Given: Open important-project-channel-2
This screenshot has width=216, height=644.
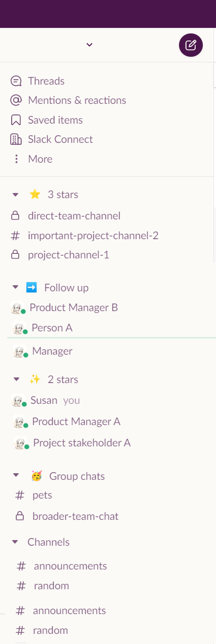Looking at the screenshot, I should click(85, 236).
